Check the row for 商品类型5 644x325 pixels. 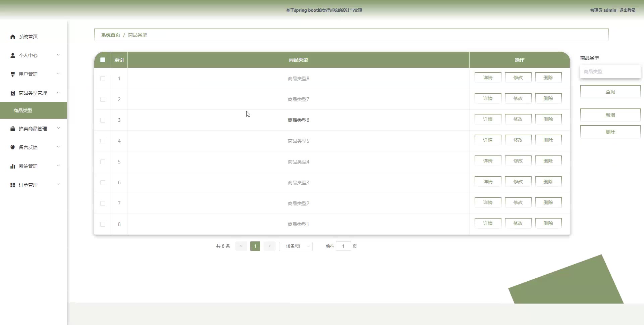pyautogui.click(x=103, y=141)
